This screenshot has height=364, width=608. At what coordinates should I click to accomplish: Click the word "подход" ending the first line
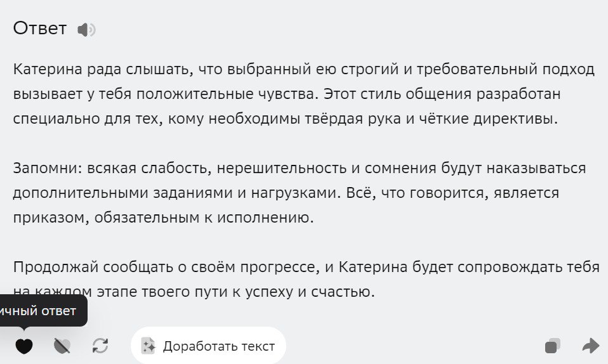(568, 69)
